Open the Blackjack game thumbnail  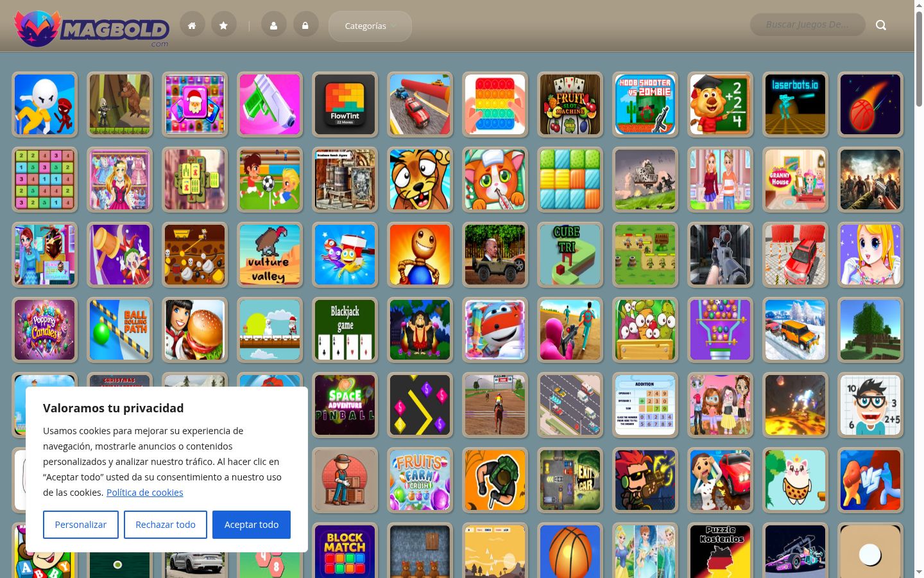[x=345, y=329]
